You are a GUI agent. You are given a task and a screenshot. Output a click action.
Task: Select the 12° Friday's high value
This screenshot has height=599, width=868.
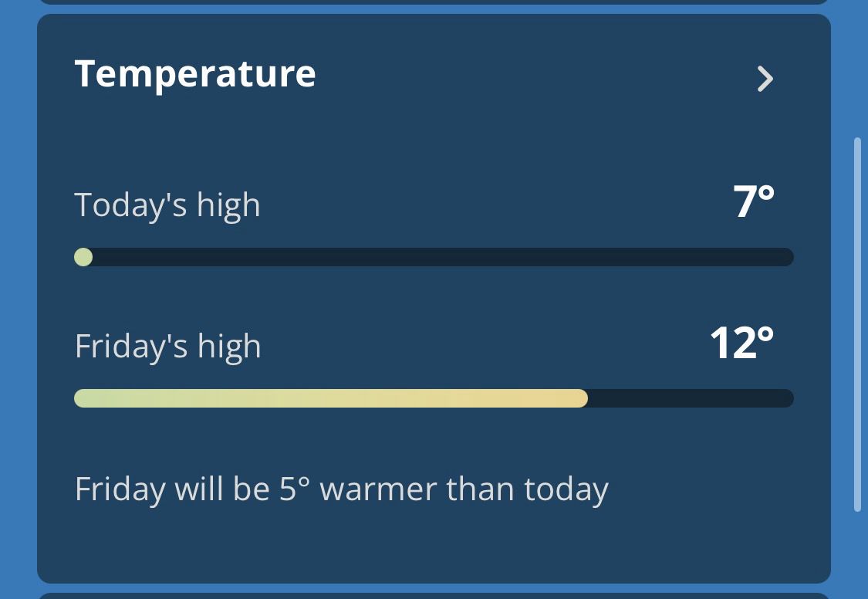741,343
